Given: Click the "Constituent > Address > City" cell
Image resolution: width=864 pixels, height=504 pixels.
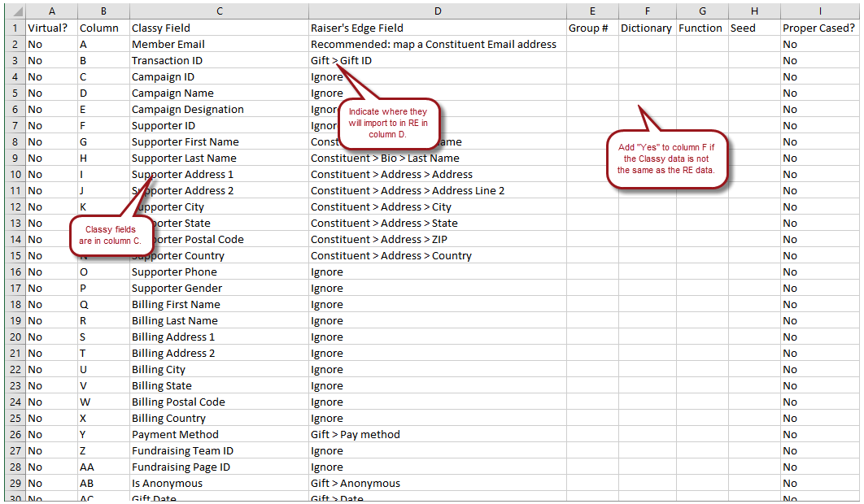Looking at the screenshot, I should [438, 207].
